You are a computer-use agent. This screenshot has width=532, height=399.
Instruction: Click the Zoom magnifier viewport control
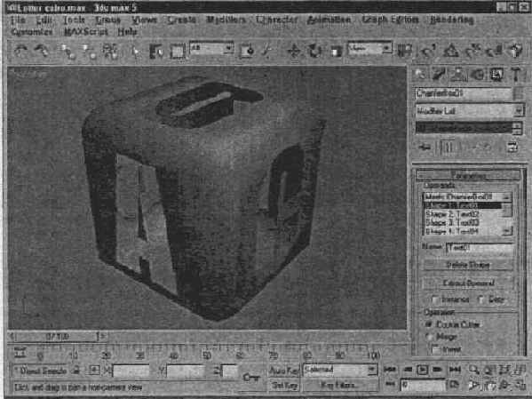click(x=474, y=370)
